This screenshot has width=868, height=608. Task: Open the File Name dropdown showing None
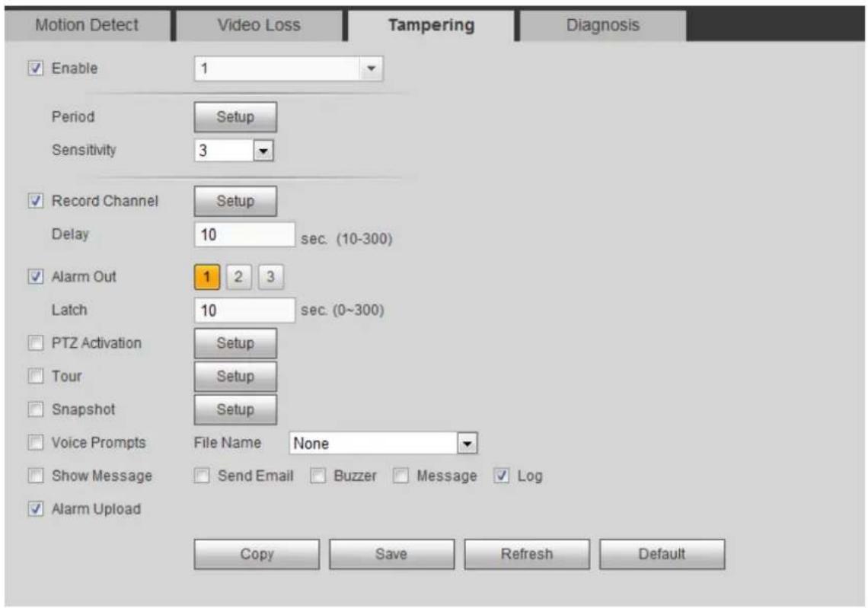coord(383,443)
